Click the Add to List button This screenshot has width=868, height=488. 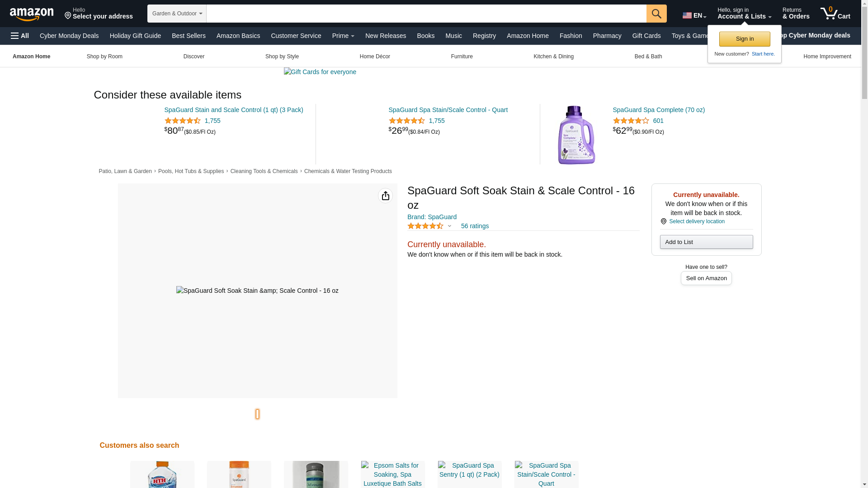click(706, 242)
